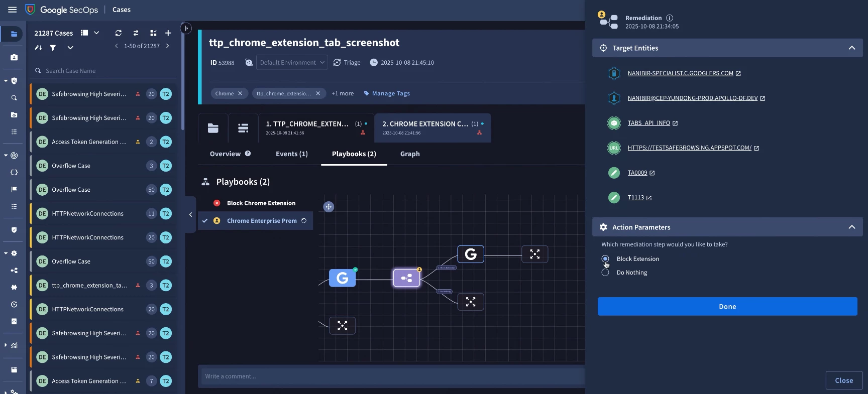Click the Write a comment field
868x394 pixels.
tap(392, 376)
